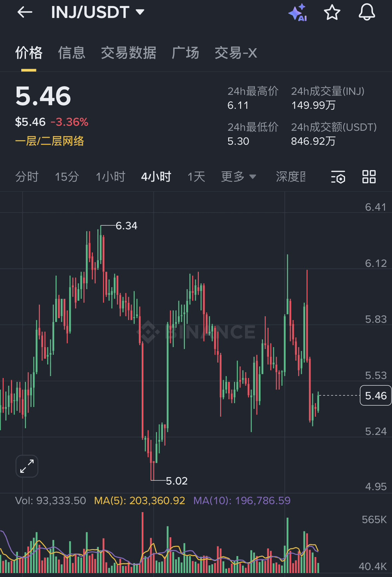Select the 1天 timeframe
The image size is (392, 577).
tap(196, 177)
